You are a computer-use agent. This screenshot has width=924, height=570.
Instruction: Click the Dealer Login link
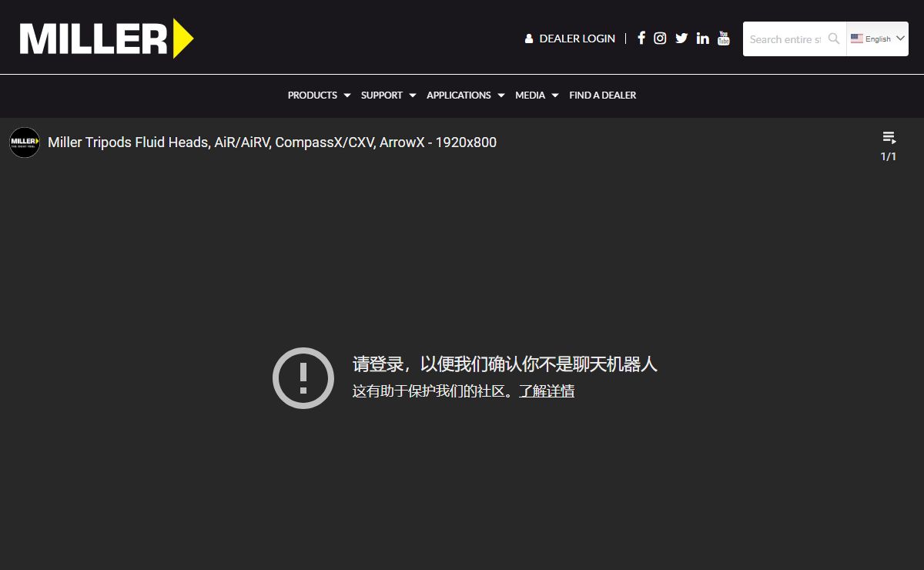(577, 39)
